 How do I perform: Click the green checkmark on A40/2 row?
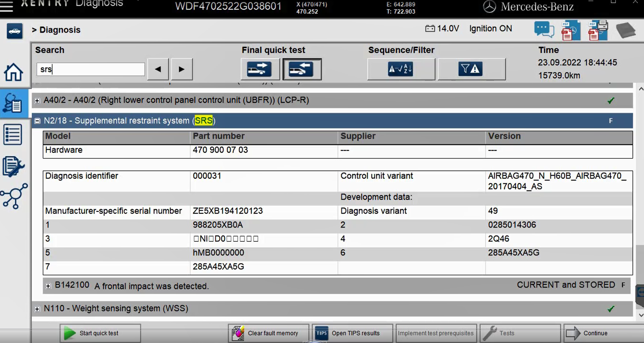611,101
